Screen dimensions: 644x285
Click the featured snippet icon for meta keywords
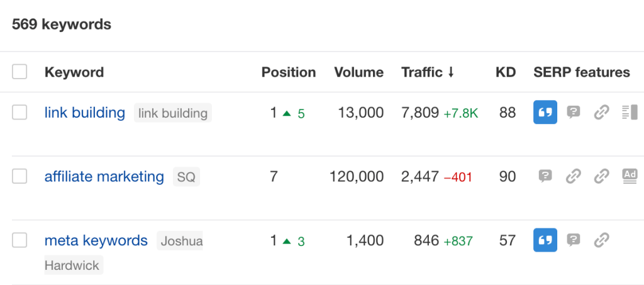(545, 240)
